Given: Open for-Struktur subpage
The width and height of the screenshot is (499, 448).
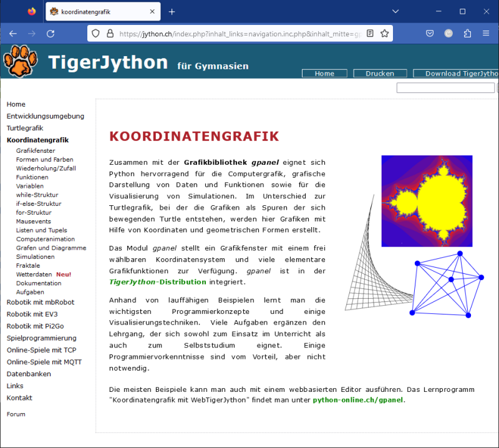Looking at the screenshot, I should pyautogui.click(x=34, y=212).
